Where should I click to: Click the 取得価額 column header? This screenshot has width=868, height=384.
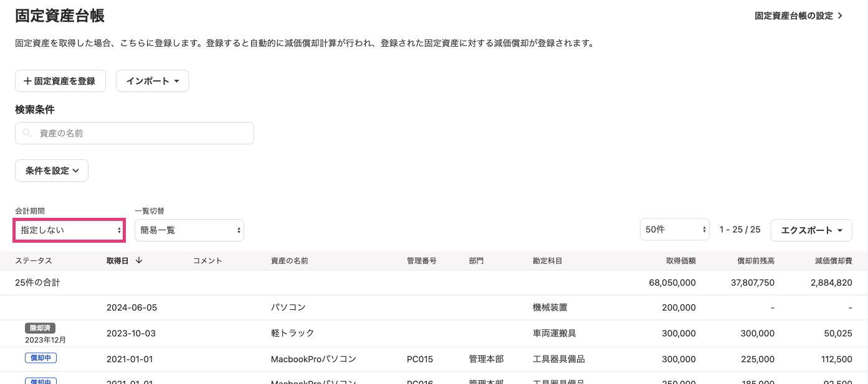coord(681,261)
